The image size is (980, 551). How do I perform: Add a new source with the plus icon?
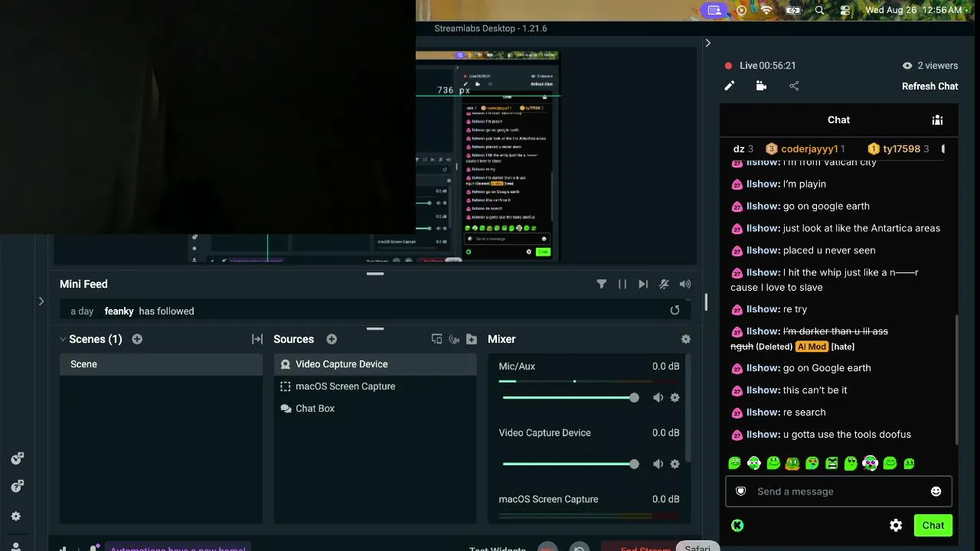click(332, 339)
